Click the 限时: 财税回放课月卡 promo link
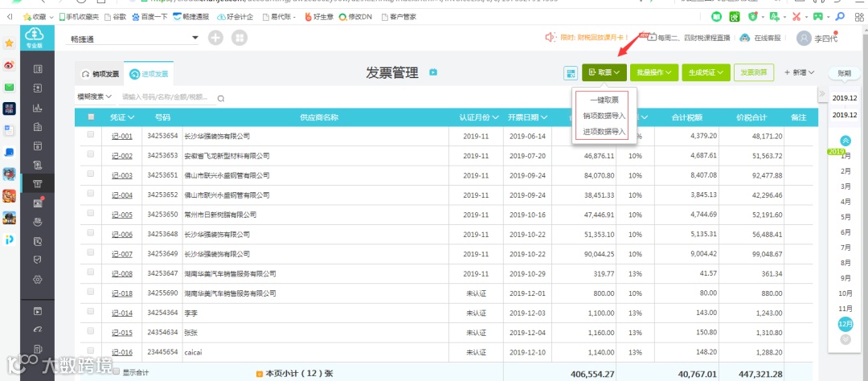The image size is (868, 381). click(595, 38)
